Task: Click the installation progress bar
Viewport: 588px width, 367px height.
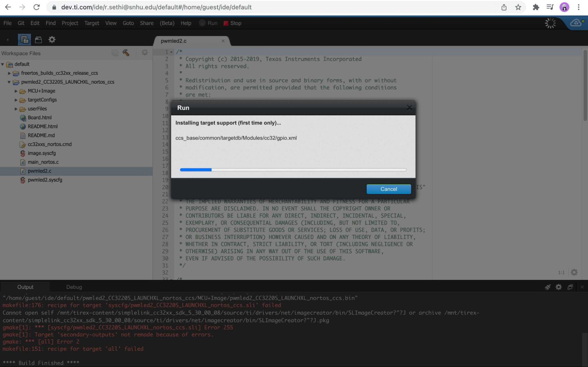Action: pos(293,170)
